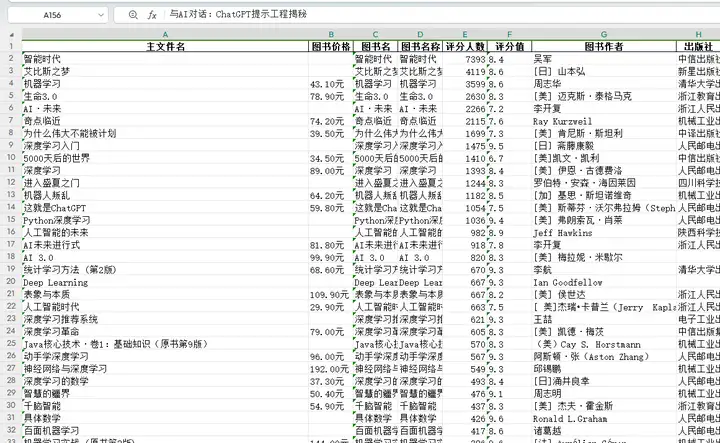Select cell 机器人叛乱 in column A
Viewport: 720px width, 443px height.
pos(165,196)
